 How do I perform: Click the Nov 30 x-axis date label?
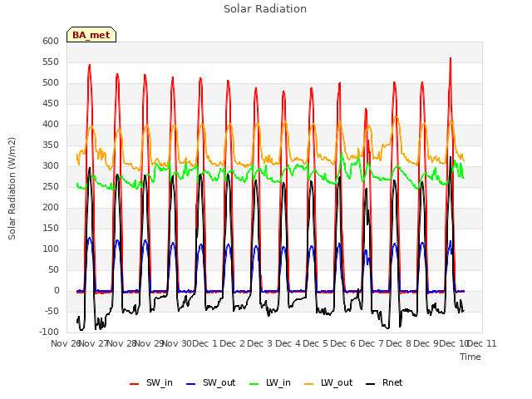coord(177,343)
